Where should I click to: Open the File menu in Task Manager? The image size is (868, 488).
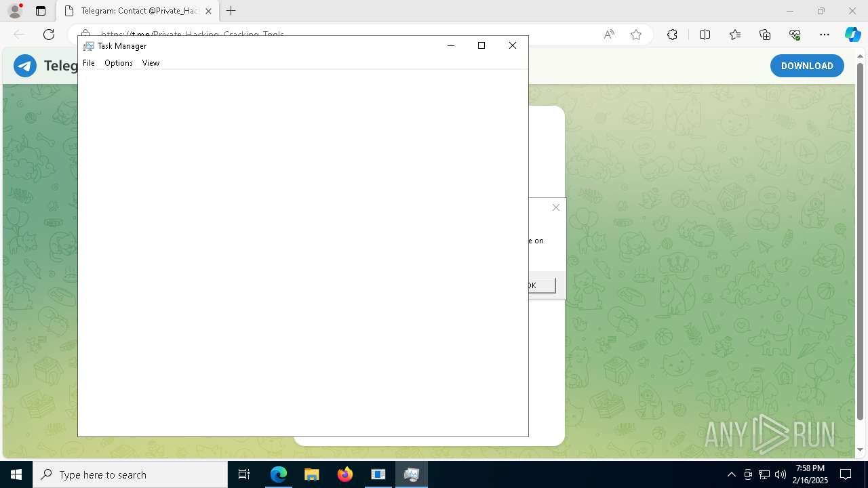[89, 63]
